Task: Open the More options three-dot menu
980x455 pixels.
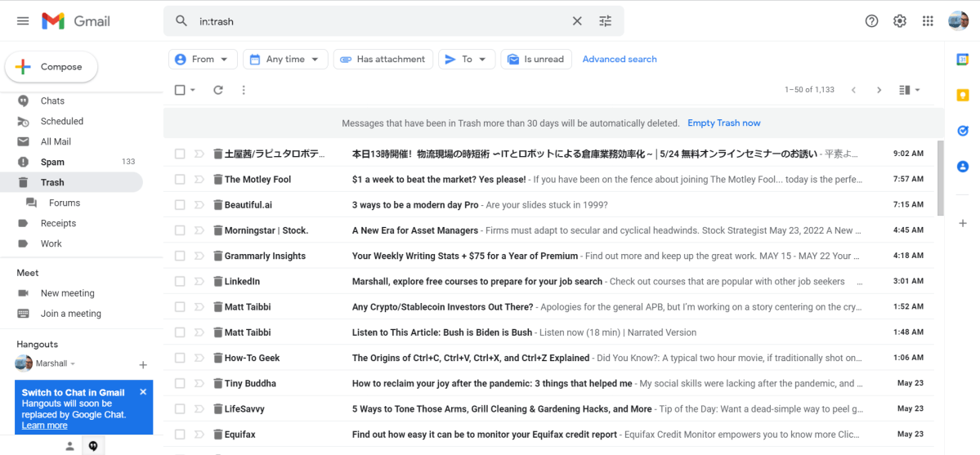Action: [x=244, y=90]
